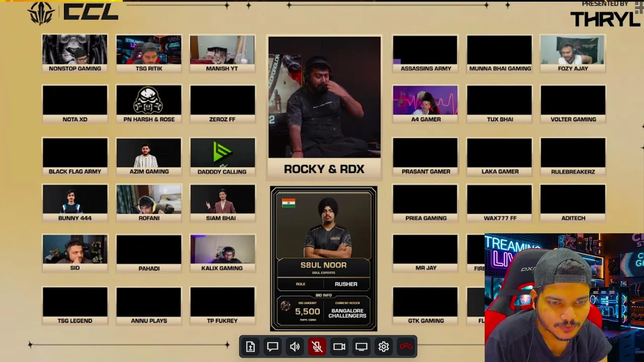This screenshot has height=362, width=644.
Task: Select the Assassins Army tile
Action: (425, 54)
